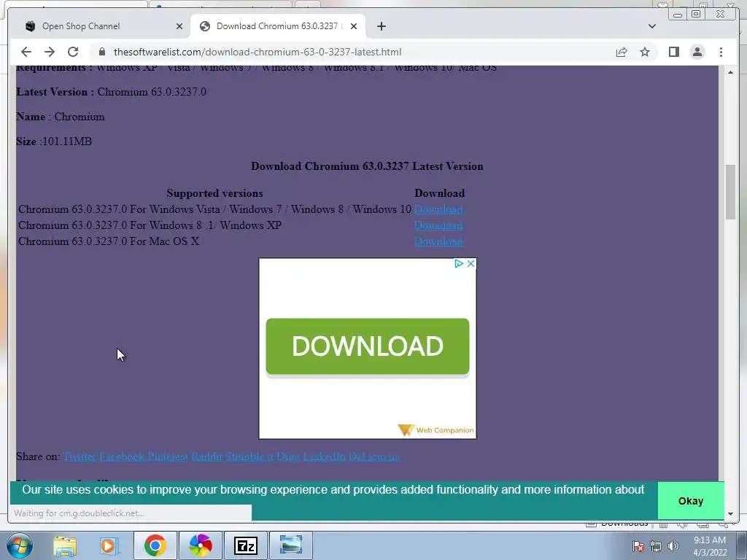Open 7-Zip from the taskbar
Viewport: 747px width, 560px height.
point(246,545)
